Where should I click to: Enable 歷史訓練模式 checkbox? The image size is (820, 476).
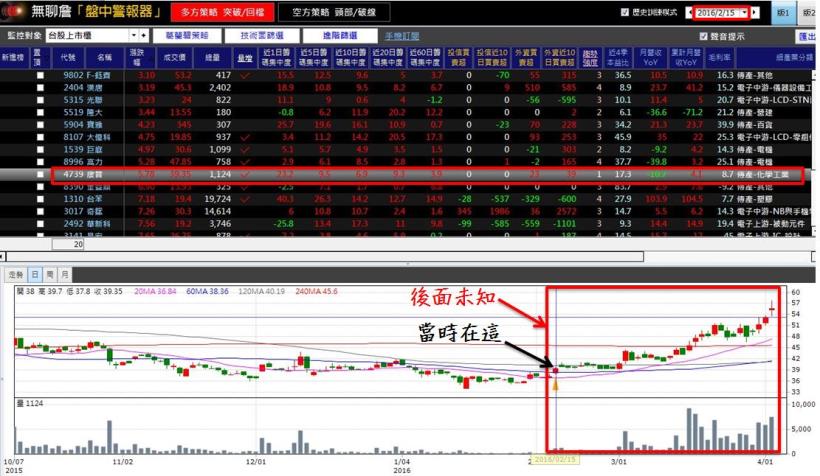(624, 12)
